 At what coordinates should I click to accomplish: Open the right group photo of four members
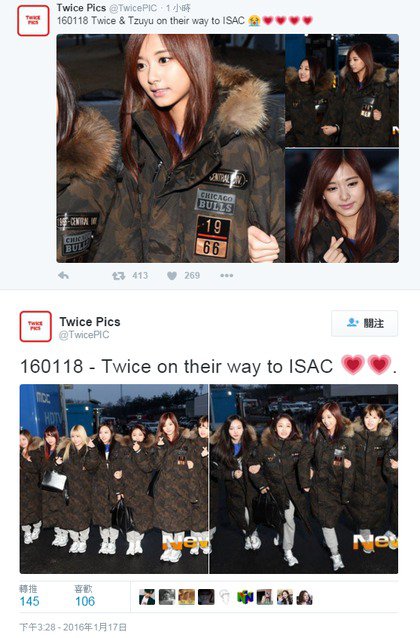click(304, 479)
